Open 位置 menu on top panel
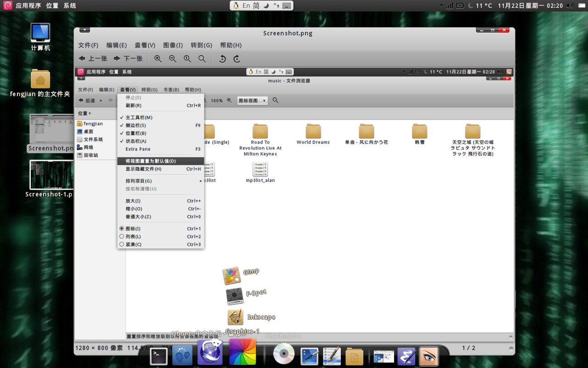 pyautogui.click(x=52, y=6)
